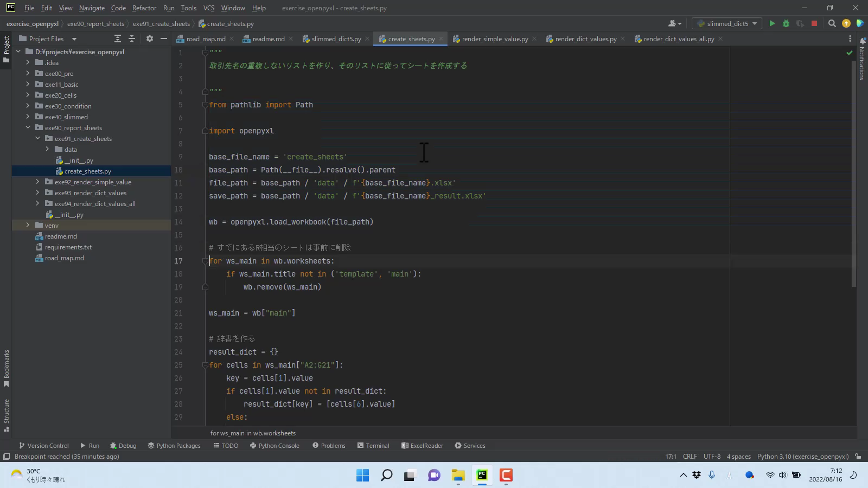Hide the Project tool window

coord(163,38)
